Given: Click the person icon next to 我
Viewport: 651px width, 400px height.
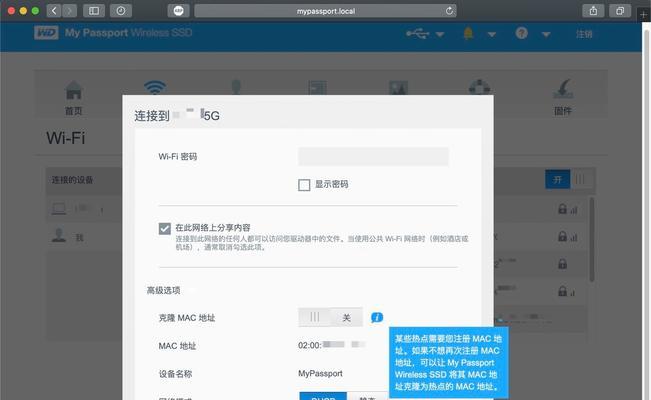Looking at the screenshot, I should 59,236.
